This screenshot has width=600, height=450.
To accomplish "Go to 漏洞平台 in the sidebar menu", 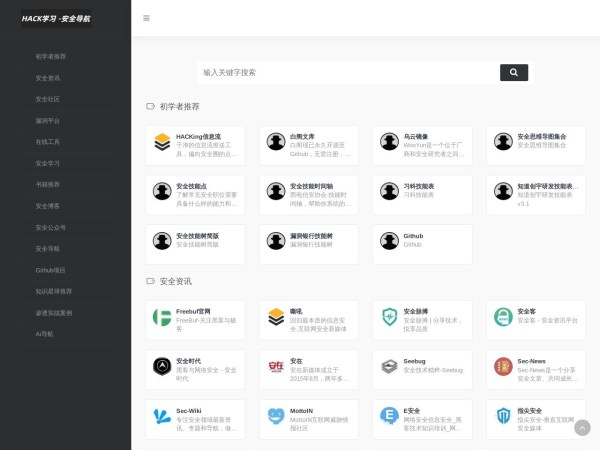I will [x=47, y=120].
